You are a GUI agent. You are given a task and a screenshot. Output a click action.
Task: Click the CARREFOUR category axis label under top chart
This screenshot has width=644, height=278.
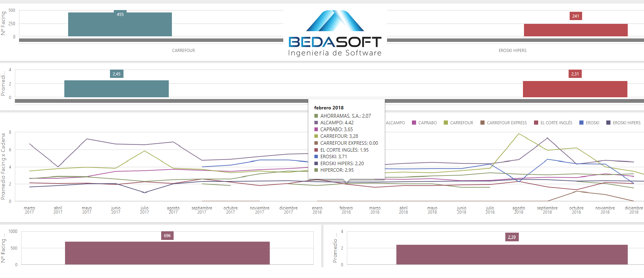click(183, 51)
